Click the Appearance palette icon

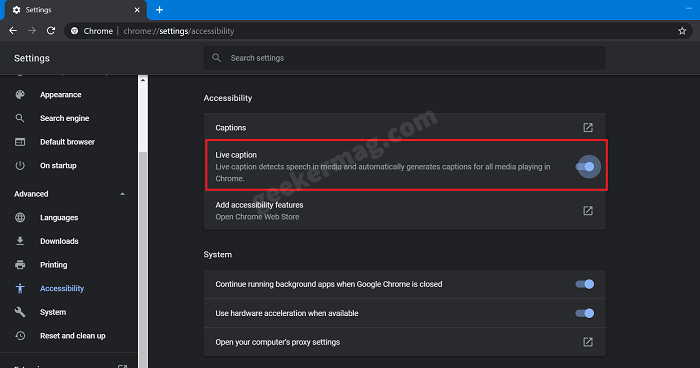[20, 95]
